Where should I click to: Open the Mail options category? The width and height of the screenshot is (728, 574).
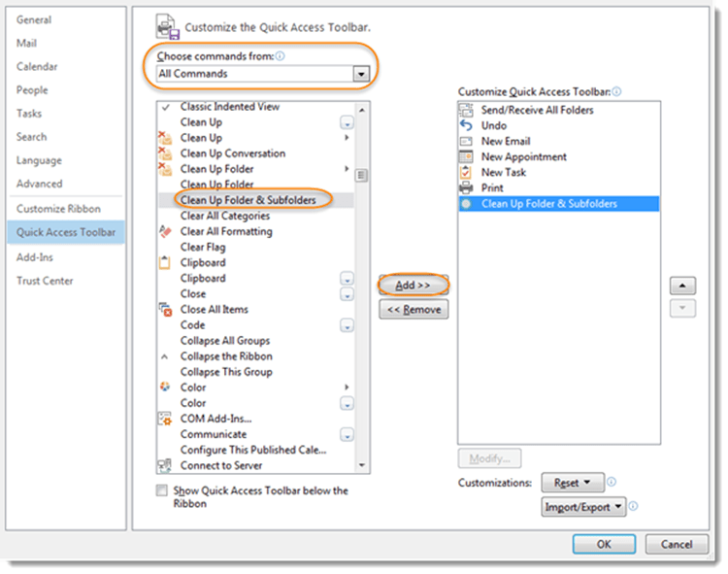[27, 44]
